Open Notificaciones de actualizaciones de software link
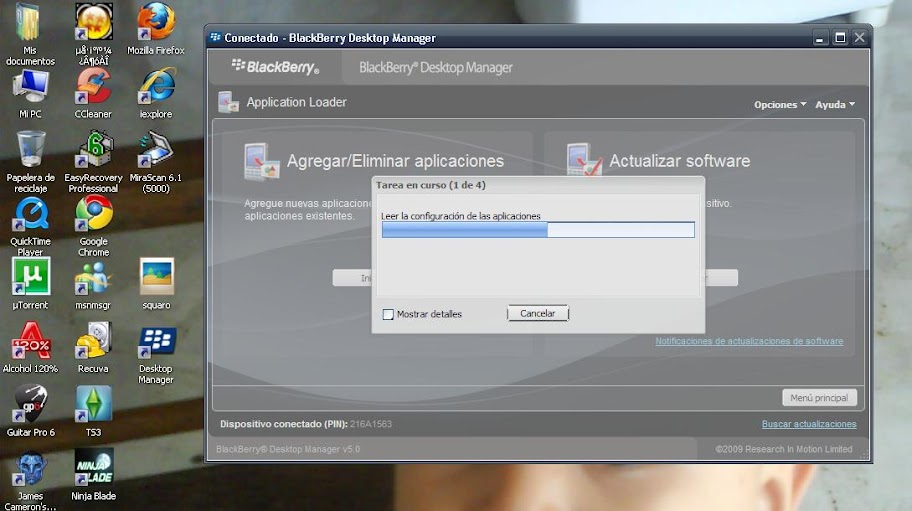This screenshot has width=912, height=511. click(749, 341)
